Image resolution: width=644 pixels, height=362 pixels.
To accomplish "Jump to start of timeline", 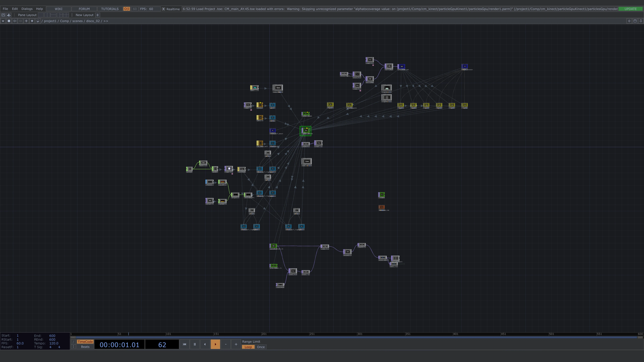I will pos(184,344).
